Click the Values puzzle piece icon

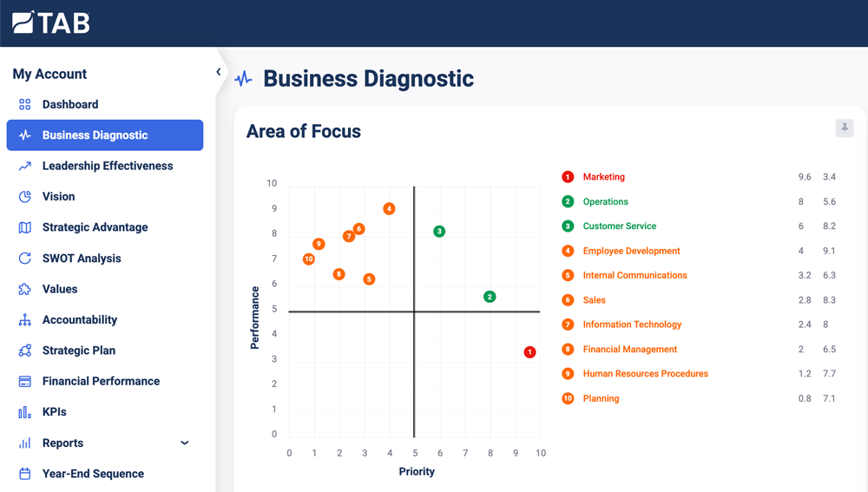click(x=25, y=289)
